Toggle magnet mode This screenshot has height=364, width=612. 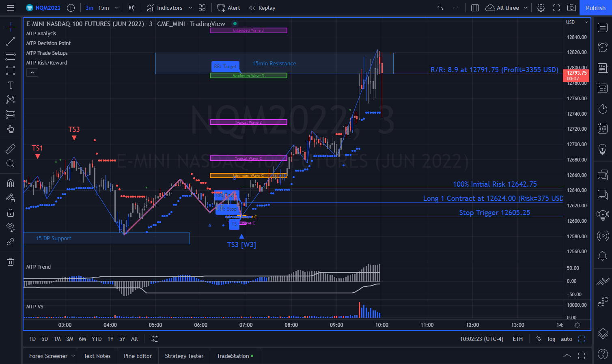coord(11,183)
